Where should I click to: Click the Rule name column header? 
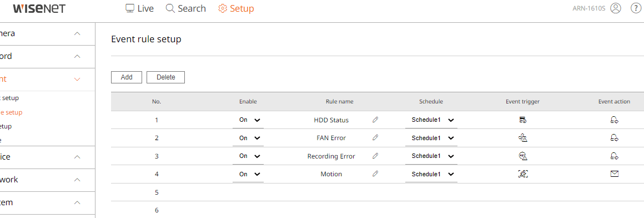coord(339,102)
